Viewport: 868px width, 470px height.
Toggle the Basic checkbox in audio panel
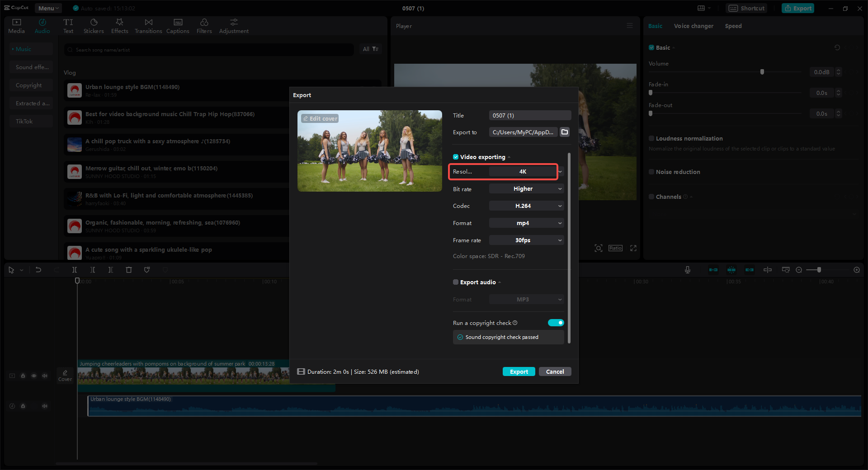pos(651,47)
